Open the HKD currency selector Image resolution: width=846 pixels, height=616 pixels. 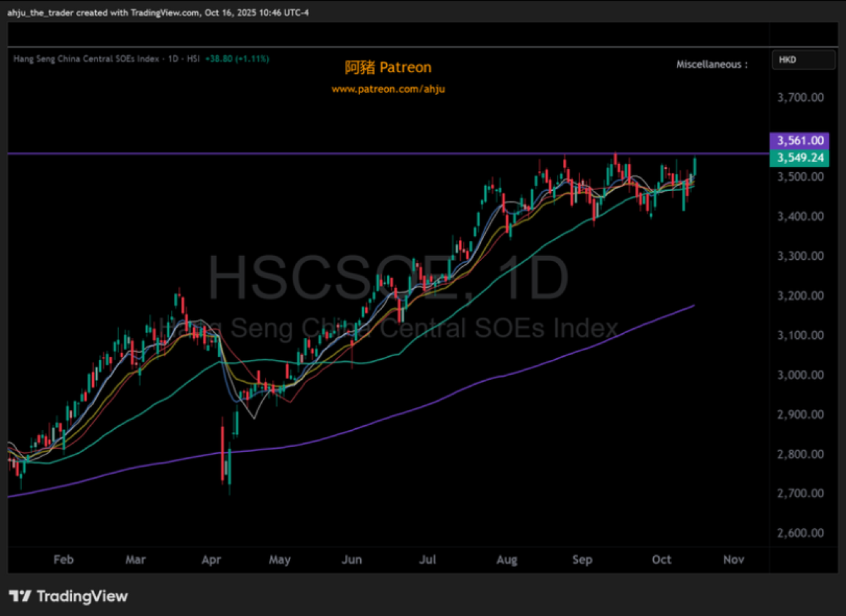pyautogui.click(x=802, y=60)
